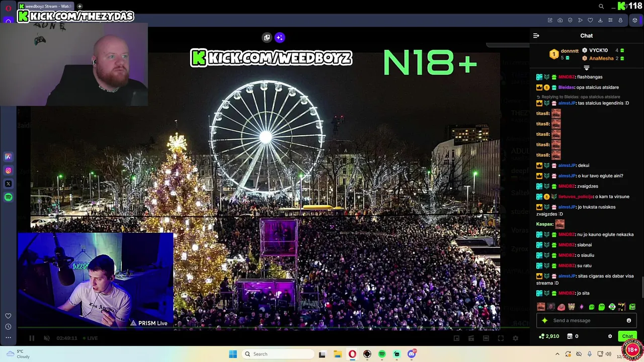This screenshot has height=362, width=644.
Task: Open video player settings gear
Action: coord(515,338)
